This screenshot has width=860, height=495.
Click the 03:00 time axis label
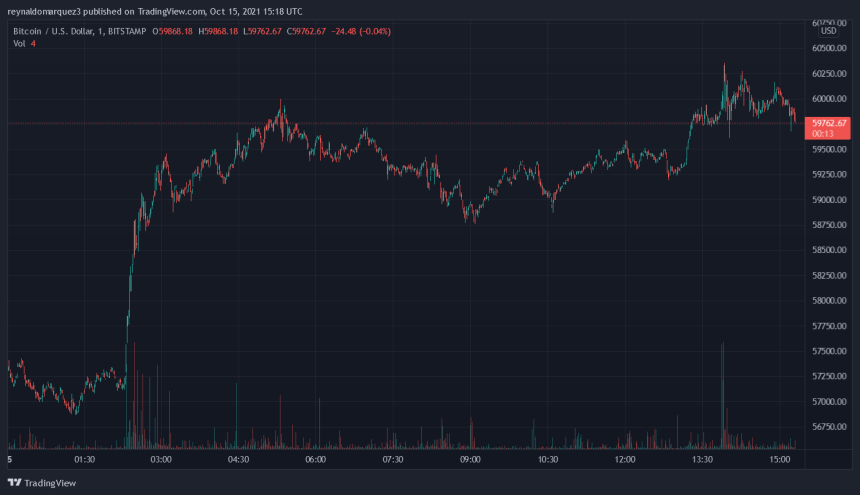(161, 459)
